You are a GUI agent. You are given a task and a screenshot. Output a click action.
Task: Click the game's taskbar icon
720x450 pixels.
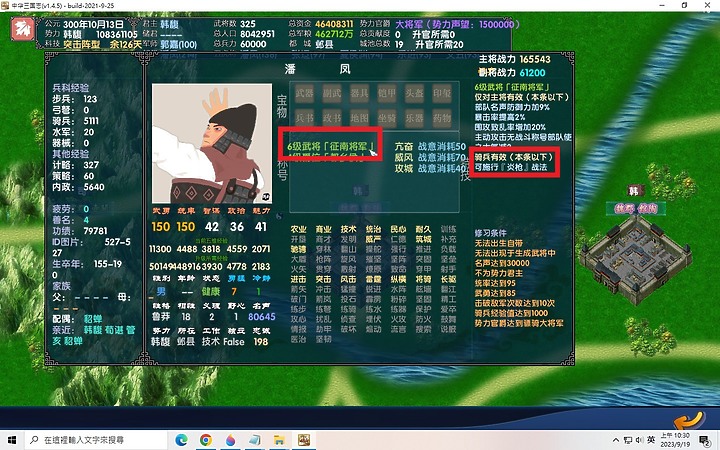point(304,440)
